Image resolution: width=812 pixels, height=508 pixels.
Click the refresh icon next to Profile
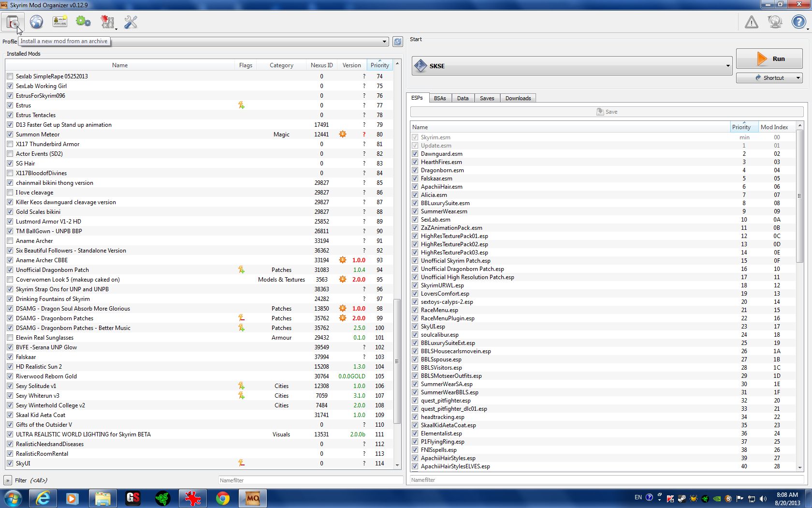click(x=397, y=42)
